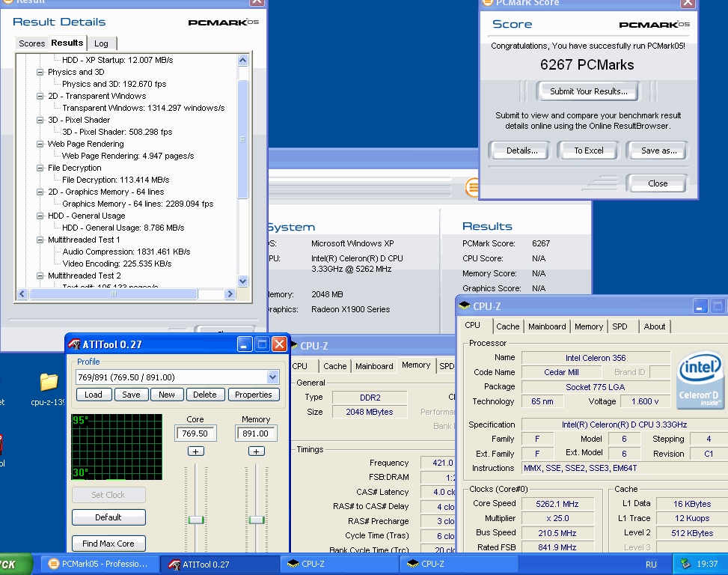Click the system tray network icon

[686, 564]
